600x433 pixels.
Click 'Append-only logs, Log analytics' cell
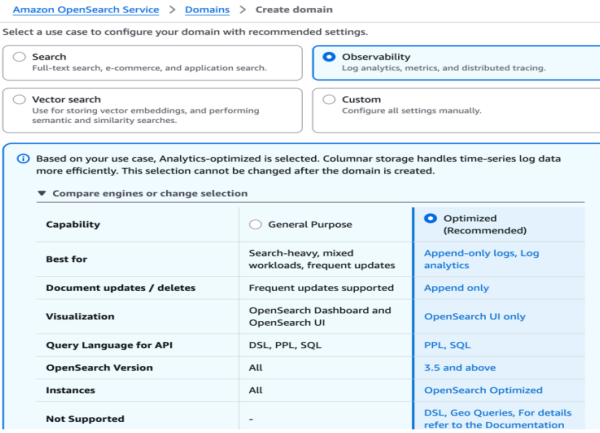tap(481, 259)
